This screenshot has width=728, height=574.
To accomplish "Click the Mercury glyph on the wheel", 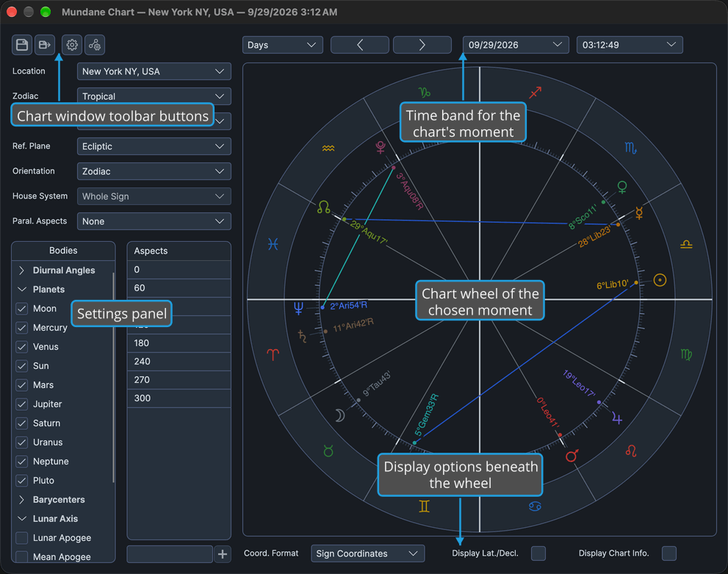I will [639, 212].
